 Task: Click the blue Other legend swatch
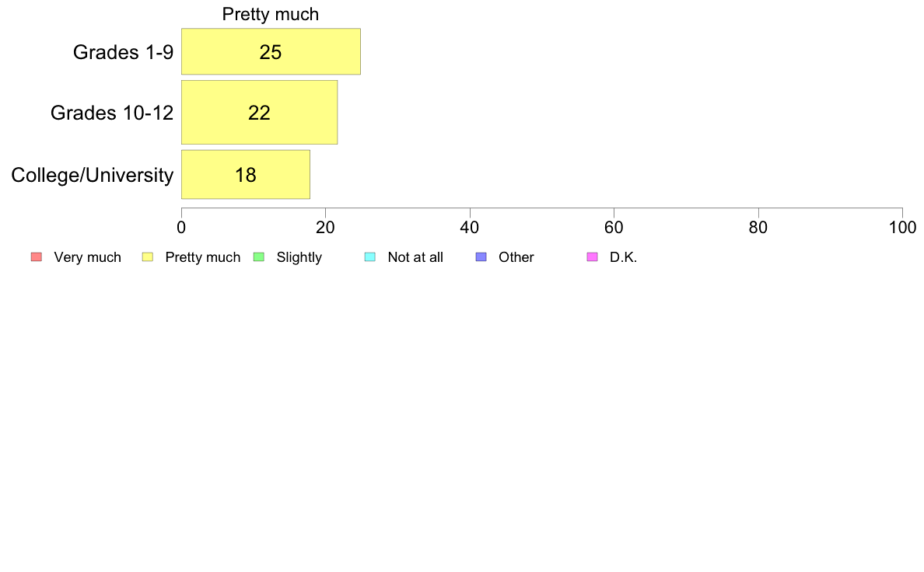click(481, 256)
